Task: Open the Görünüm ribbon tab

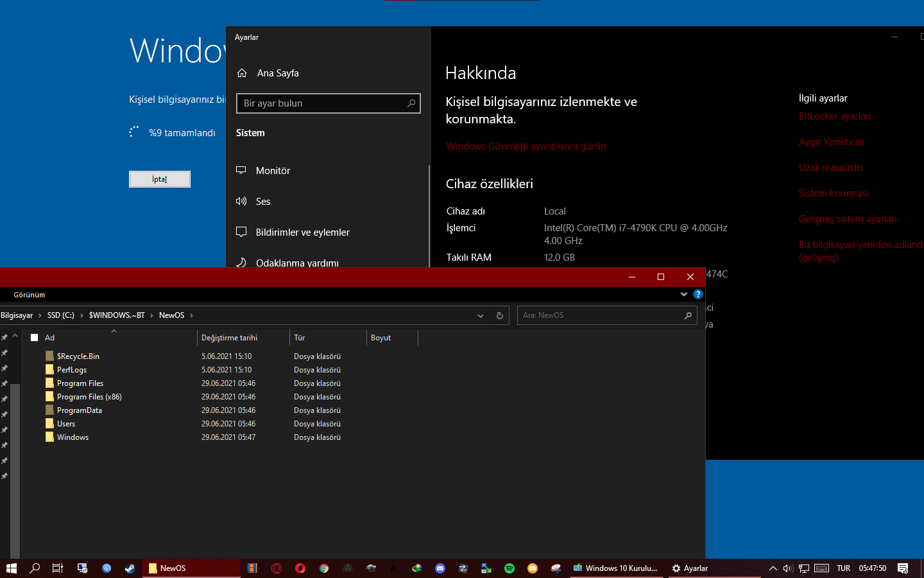Action: [30, 295]
